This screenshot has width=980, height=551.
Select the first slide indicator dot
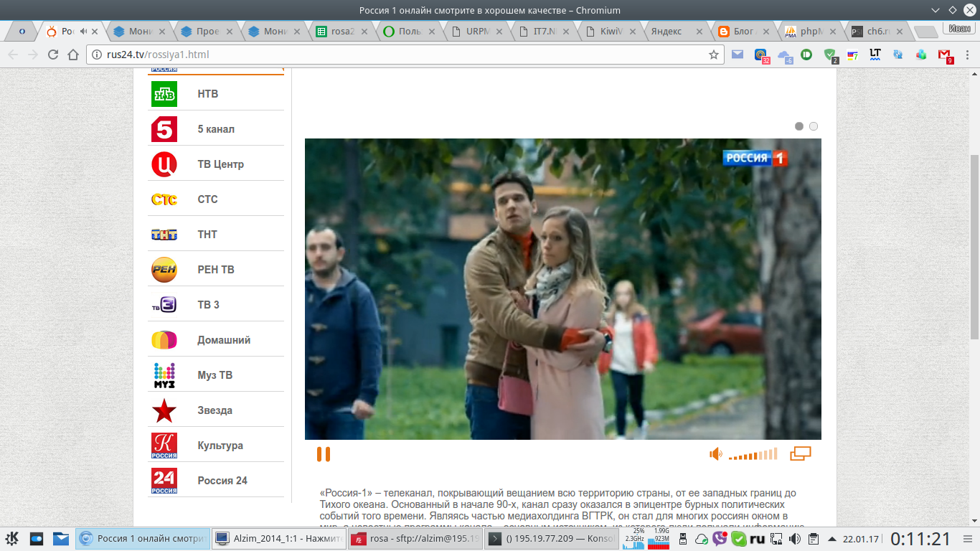coord(799,126)
